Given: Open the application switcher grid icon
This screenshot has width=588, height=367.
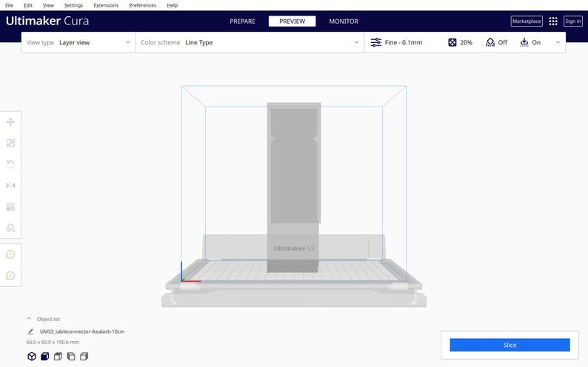Looking at the screenshot, I should click(553, 21).
